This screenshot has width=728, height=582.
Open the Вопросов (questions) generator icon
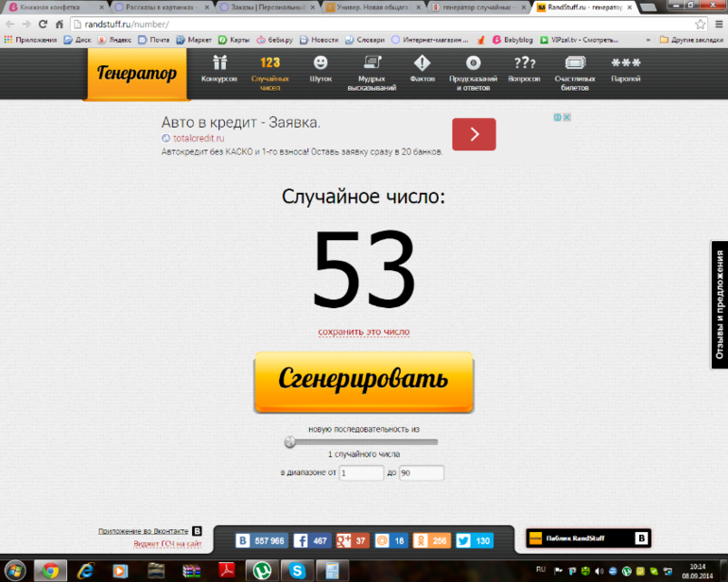click(x=523, y=63)
